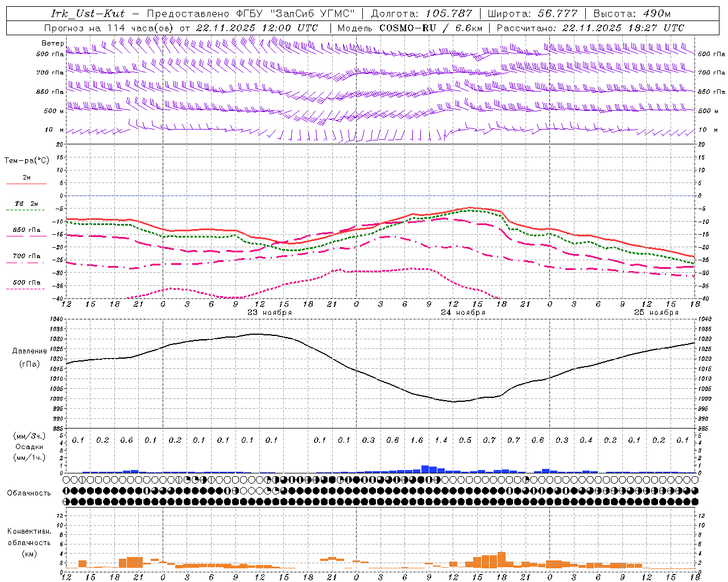Screen dimensions: 728x582
Task: Click the unit label "(мм/3ч.)"
Action: [x=30, y=436]
